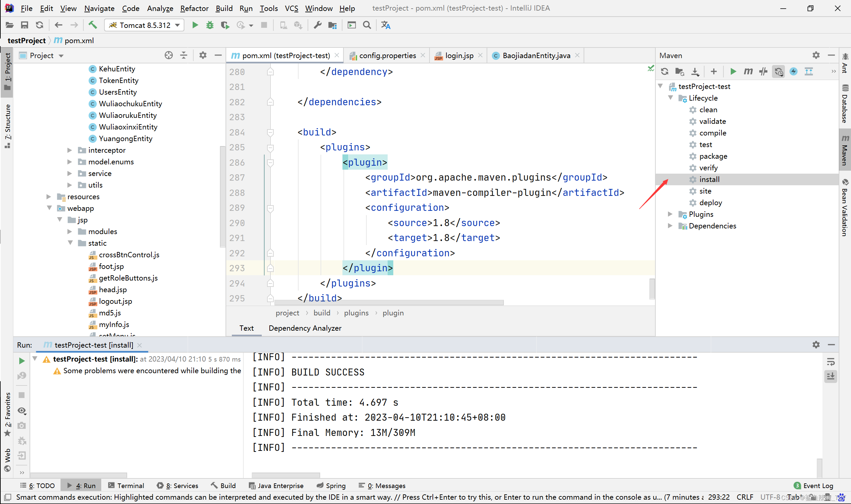Open Tomcat 8.5.312 run configuration dropdown

point(144,25)
